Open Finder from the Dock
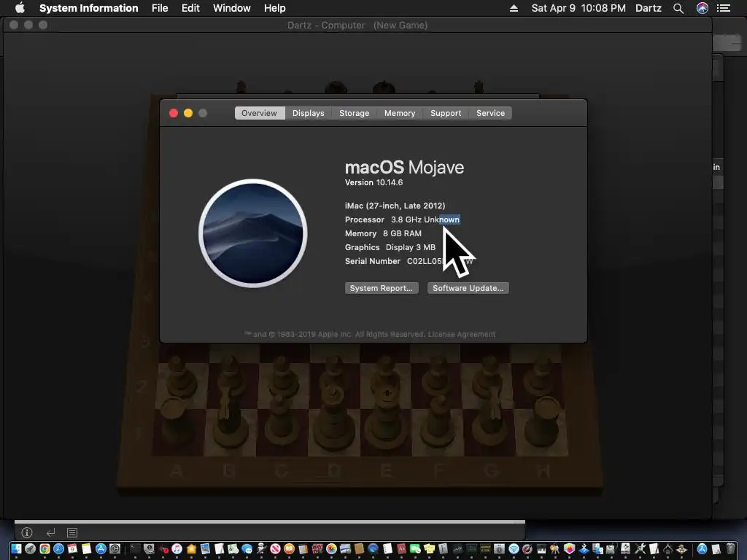 16,548
